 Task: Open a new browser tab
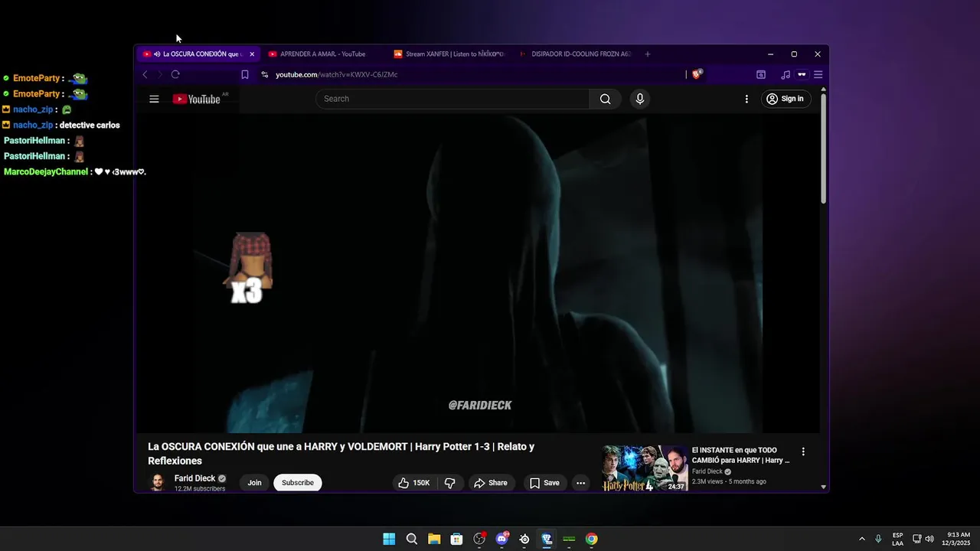(648, 54)
